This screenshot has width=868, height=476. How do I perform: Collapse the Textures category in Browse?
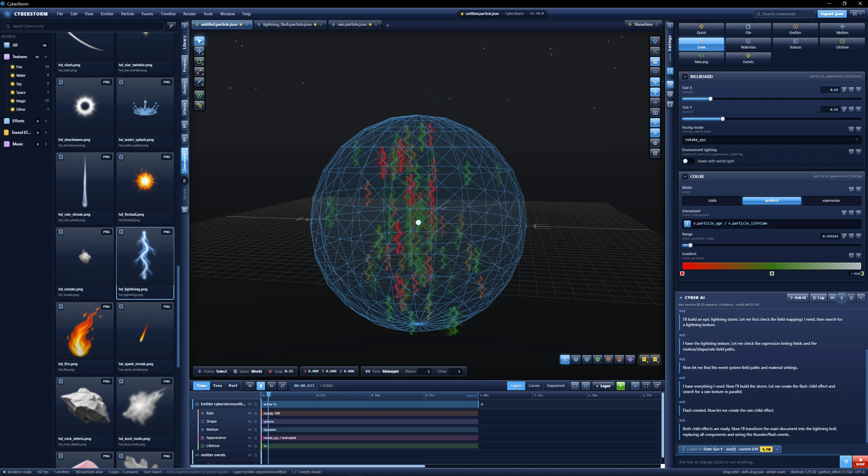click(x=46, y=57)
